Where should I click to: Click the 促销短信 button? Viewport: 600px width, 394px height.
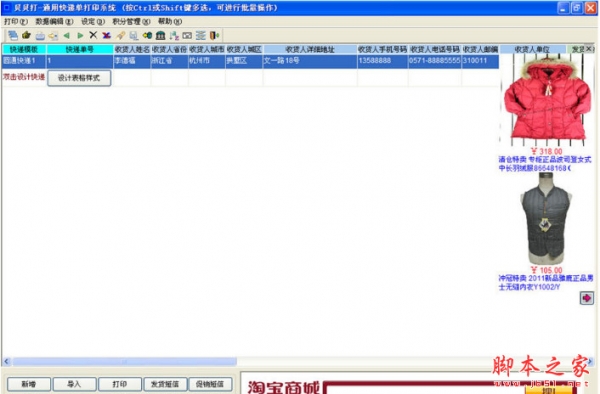click(x=210, y=384)
